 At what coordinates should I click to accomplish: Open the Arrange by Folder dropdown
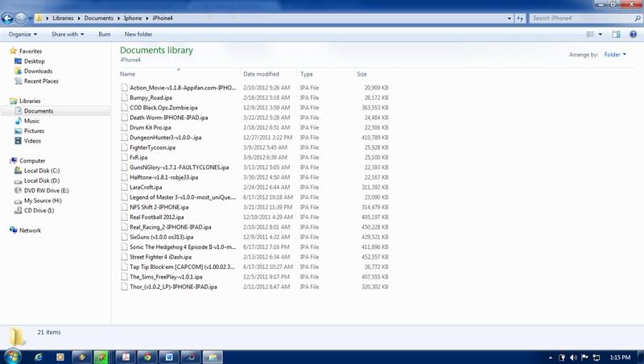pyautogui.click(x=615, y=54)
